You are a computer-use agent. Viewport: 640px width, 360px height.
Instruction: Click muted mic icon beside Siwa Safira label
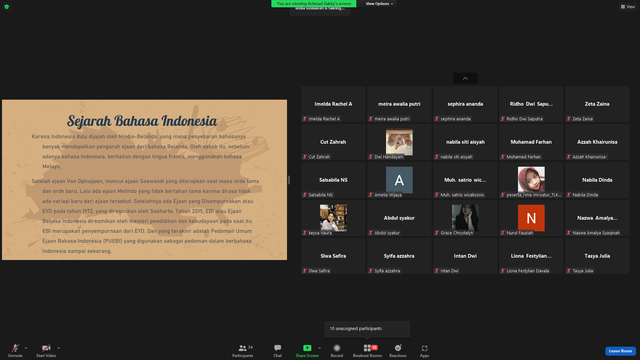click(304, 271)
